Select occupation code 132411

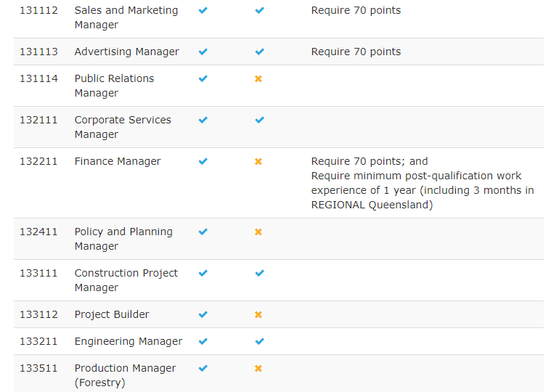coord(38,232)
